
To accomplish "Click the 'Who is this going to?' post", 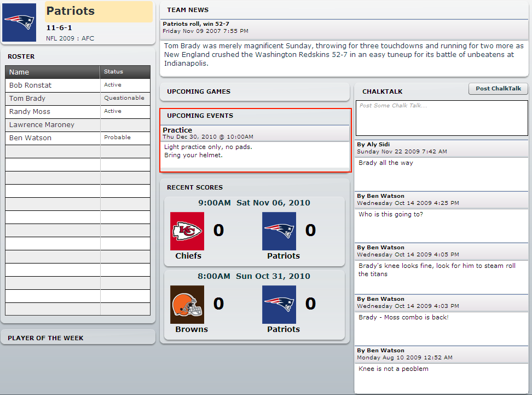I will (x=391, y=214).
